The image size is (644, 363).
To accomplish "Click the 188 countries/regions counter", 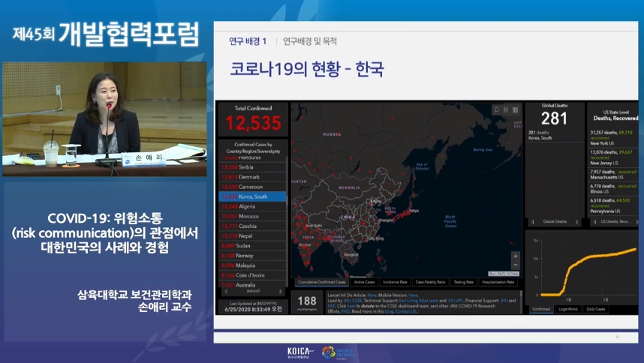I will (307, 303).
